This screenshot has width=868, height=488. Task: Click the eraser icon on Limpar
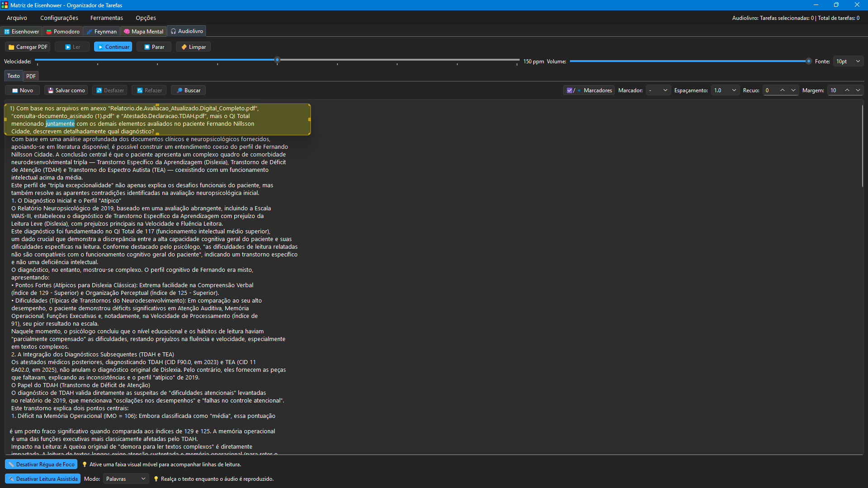pos(184,47)
